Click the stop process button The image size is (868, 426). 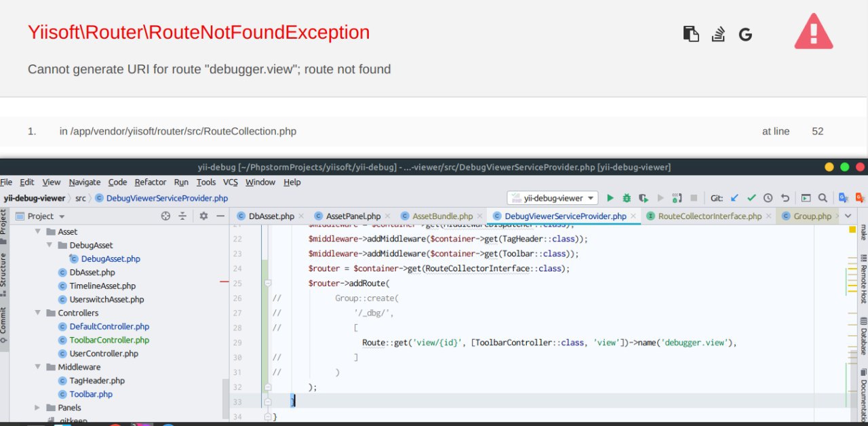(x=694, y=198)
